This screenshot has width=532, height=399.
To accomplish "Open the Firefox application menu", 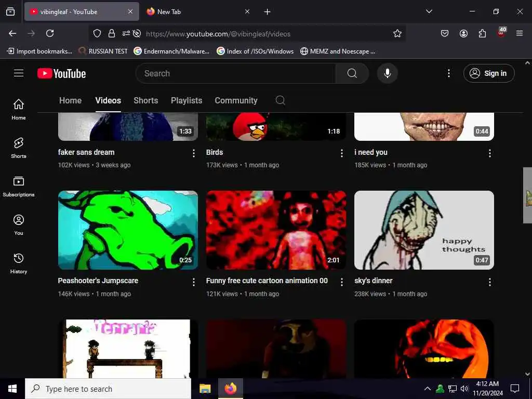I will [520, 33].
